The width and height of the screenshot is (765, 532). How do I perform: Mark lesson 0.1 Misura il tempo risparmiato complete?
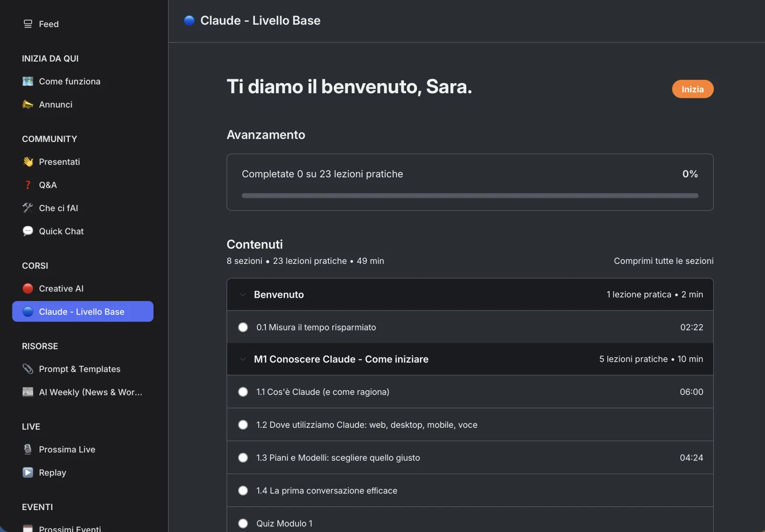pos(243,327)
